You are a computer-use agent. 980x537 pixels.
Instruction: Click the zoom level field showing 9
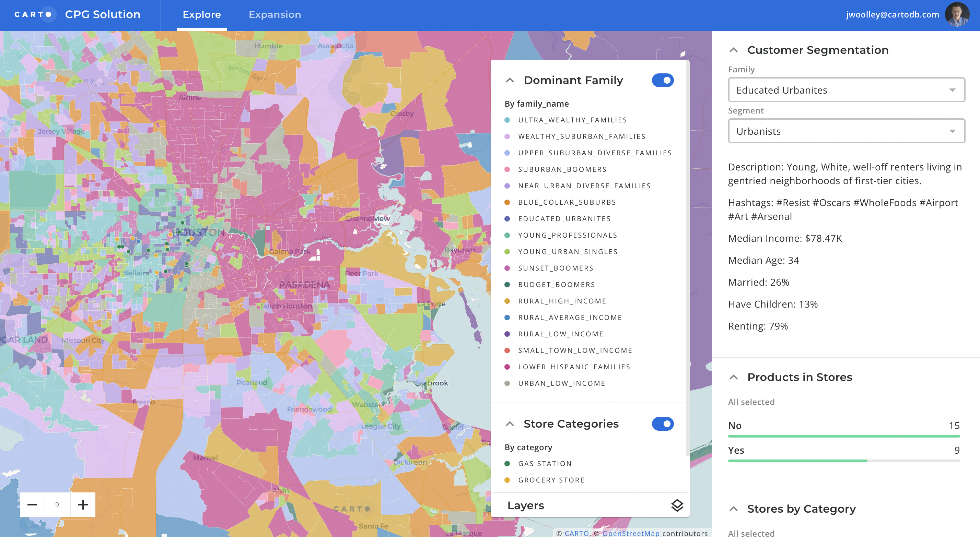tap(57, 505)
